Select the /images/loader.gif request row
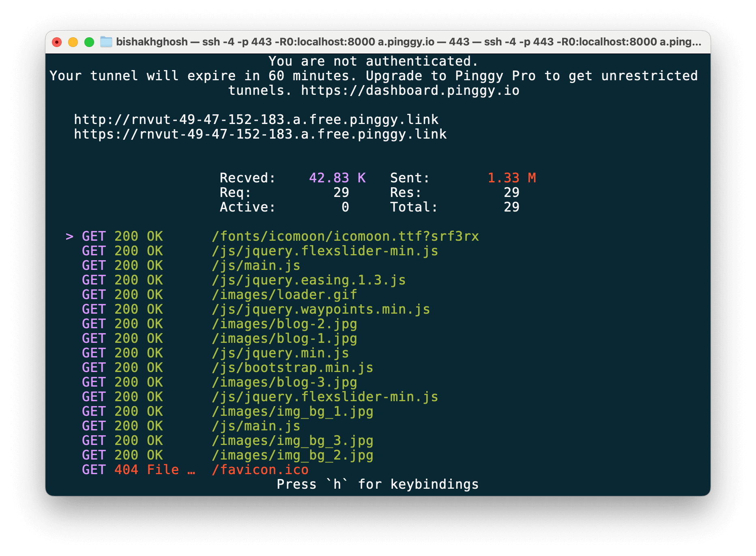 point(219,295)
